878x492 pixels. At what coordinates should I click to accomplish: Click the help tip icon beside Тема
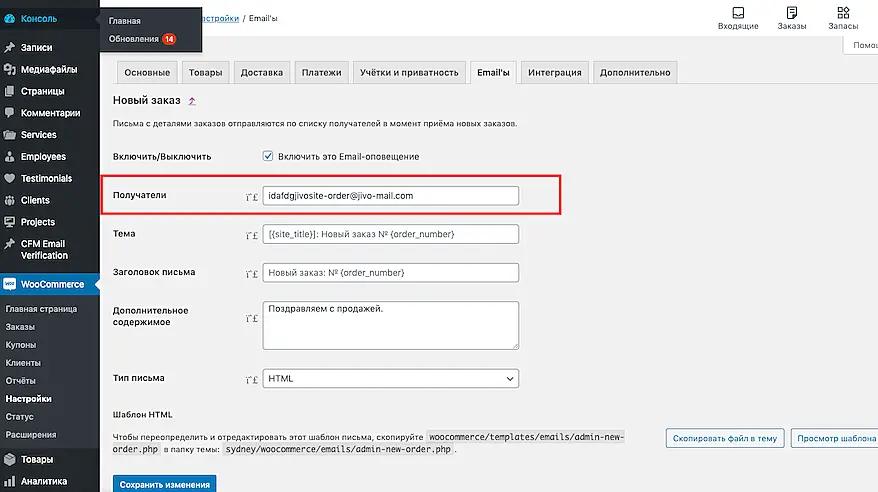coord(252,236)
